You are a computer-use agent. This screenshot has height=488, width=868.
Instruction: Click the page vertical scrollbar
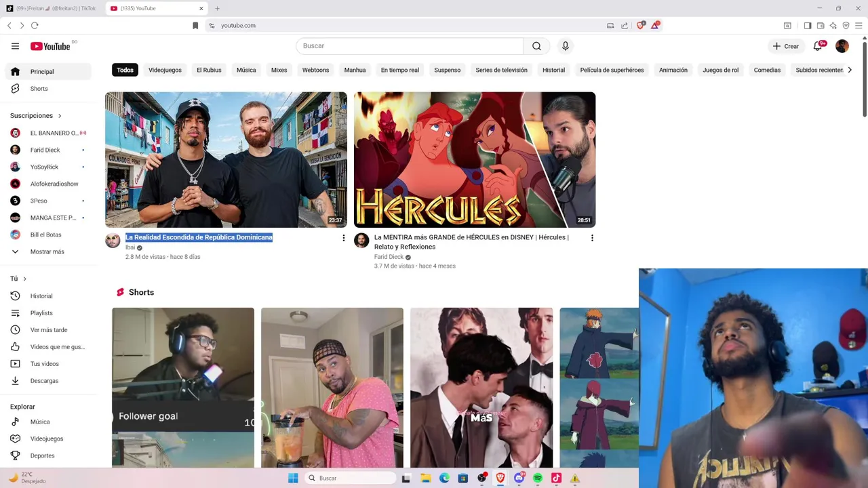click(865, 78)
